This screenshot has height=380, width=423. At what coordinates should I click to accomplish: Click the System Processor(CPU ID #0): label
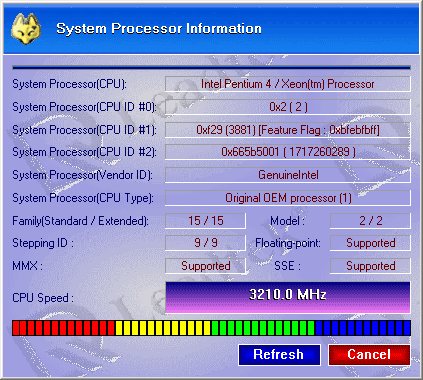(84, 107)
